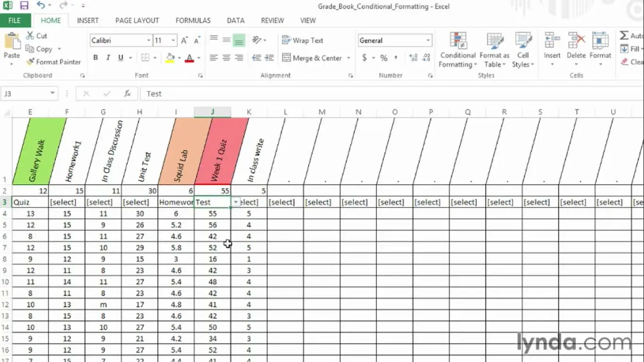Open the Cell Styles gallery
This screenshot has width=644, height=362.
[523, 50]
